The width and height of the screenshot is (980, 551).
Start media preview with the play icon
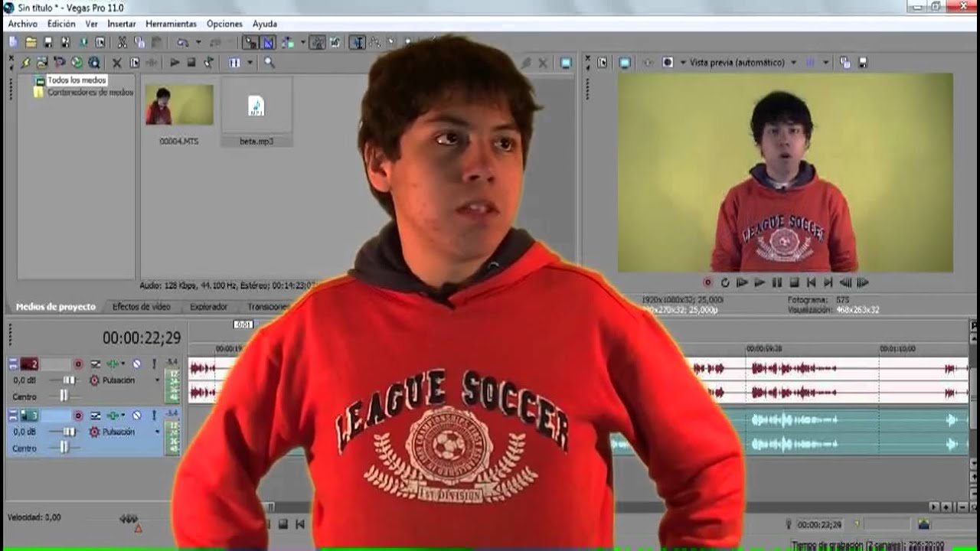175,63
